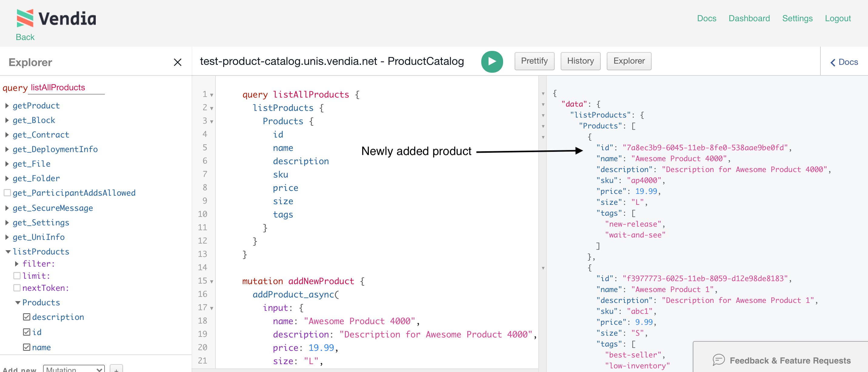Go to Dashboard in top navigation

point(749,18)
